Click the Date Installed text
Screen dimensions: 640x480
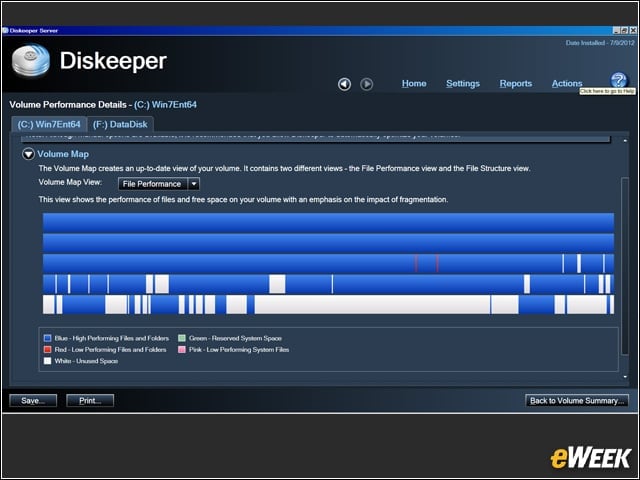[x=600, y=42]
